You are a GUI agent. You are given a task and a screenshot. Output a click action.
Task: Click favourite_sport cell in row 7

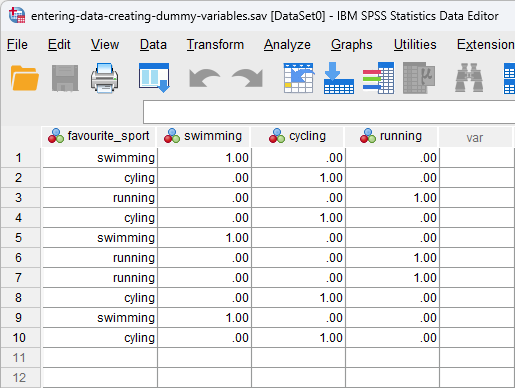pyautogui.click(x=100, y=278)
